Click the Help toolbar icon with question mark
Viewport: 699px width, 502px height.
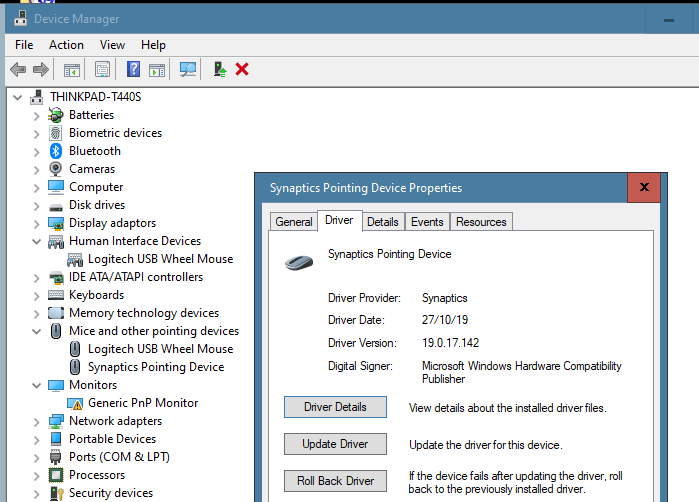(133, 69)
